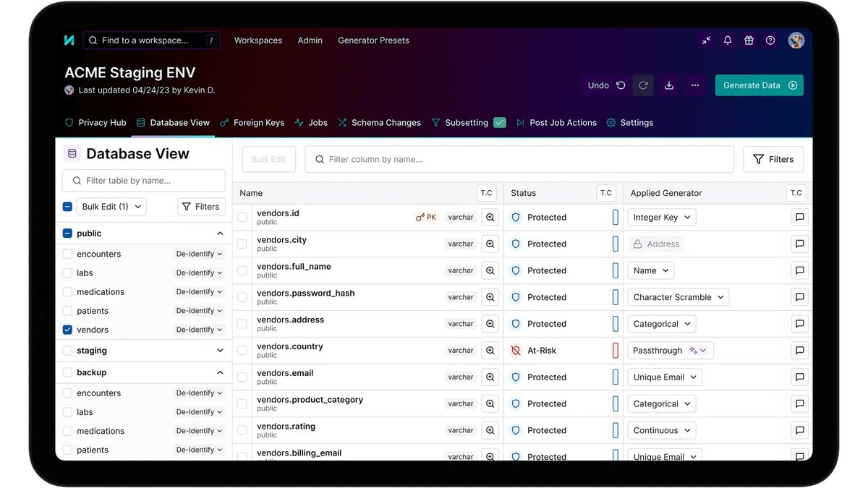The height and width of the screenshot is (488, 868).
Task: Open the gift icon in top bar
Action: click(749, 40)
